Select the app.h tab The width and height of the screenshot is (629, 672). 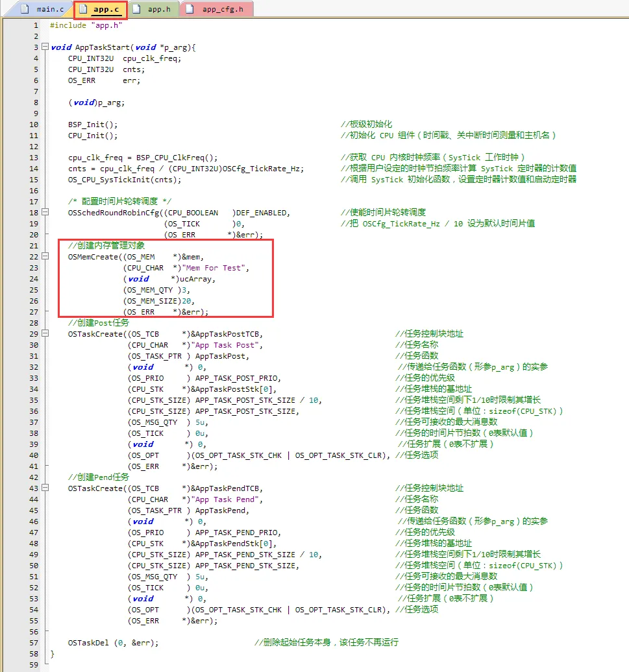click(159, 9)
